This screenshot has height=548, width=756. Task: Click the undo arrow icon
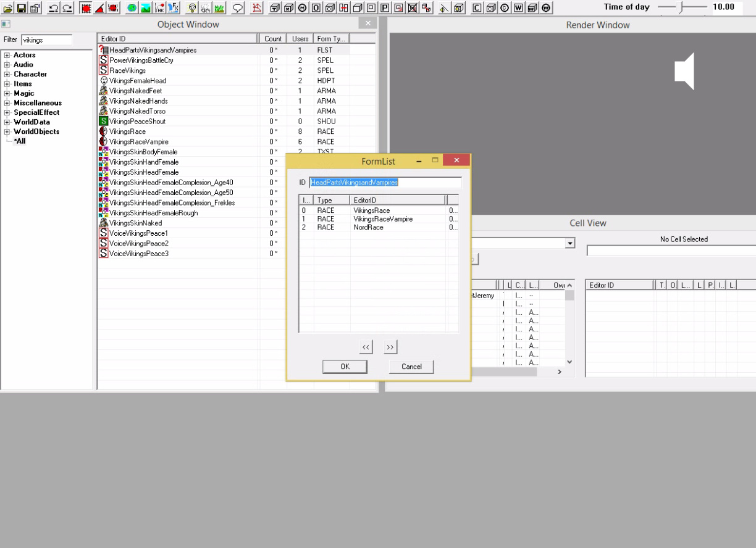tap(54, 8)
